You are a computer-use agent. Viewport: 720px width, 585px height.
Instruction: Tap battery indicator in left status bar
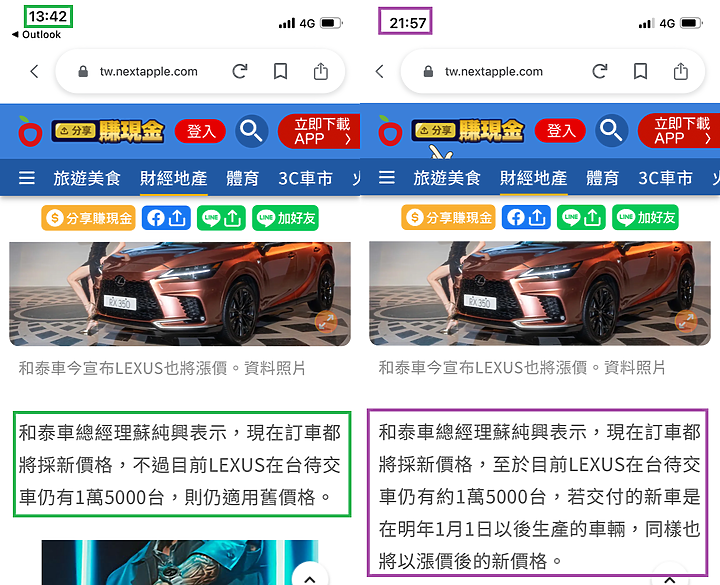click(x=331, y=23)
